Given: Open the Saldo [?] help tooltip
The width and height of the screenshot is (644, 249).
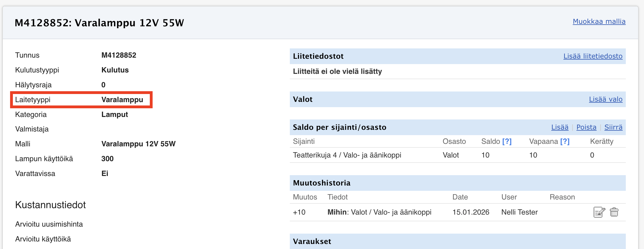Looking at the screenshot, I should coord(507,141).
